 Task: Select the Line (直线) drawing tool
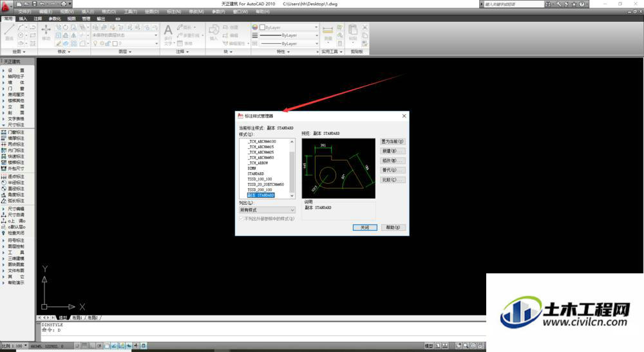click(10, 32)
